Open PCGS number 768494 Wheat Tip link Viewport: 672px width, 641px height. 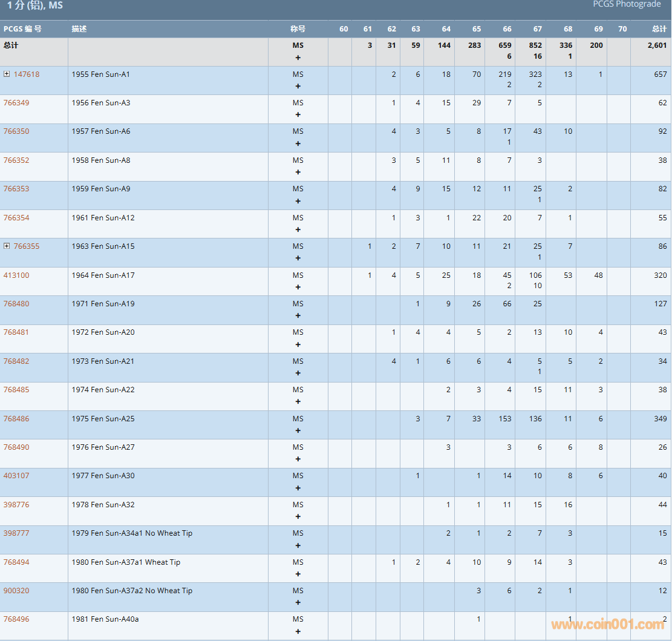pyautogui.click(x=16, y=562)
